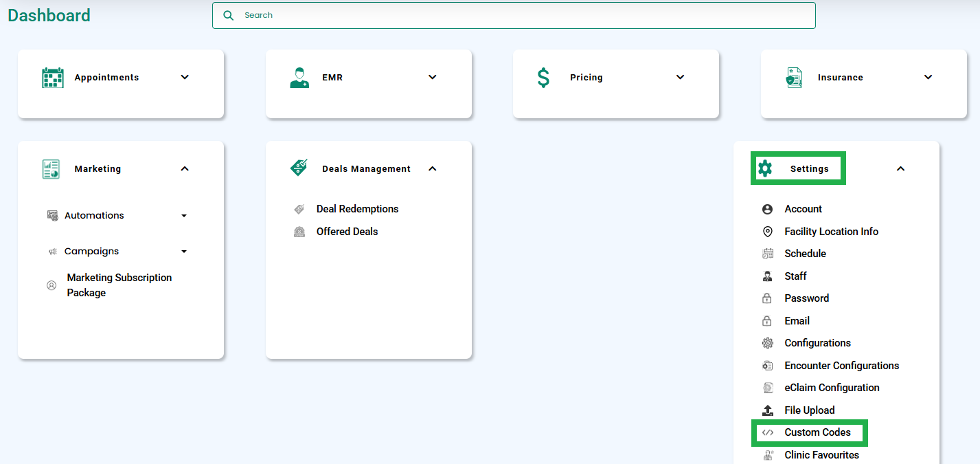
Task: Click the Settings gear icon
Action: pyautogui.click(x=765, y=168)
